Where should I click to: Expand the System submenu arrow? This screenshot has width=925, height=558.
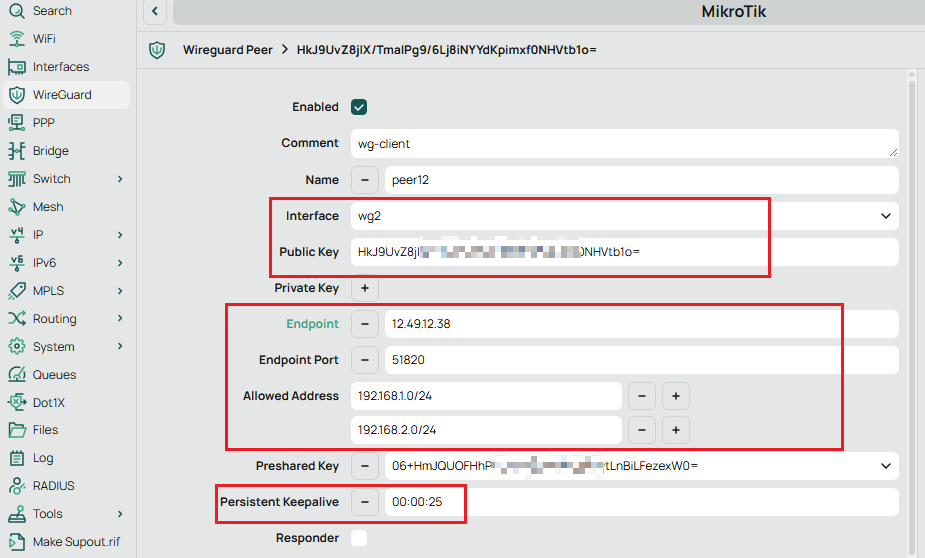click(120, 346)
